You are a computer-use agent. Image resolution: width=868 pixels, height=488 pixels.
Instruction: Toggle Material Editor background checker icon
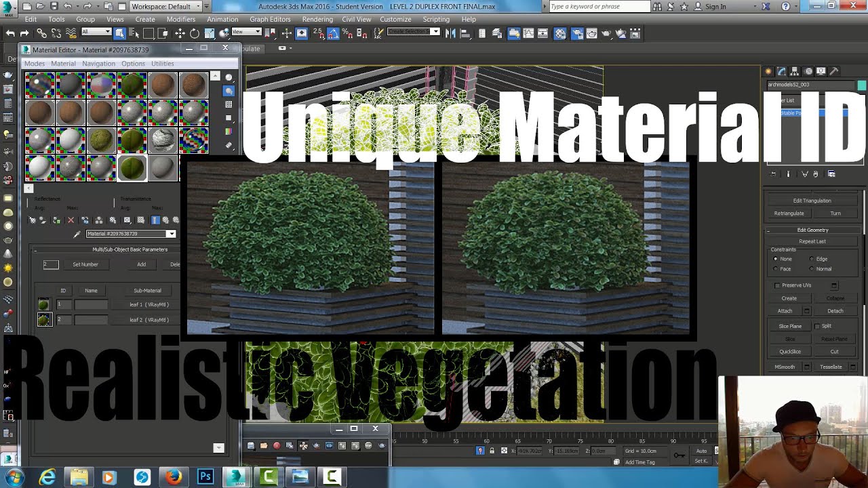click(x=229, y=104)
